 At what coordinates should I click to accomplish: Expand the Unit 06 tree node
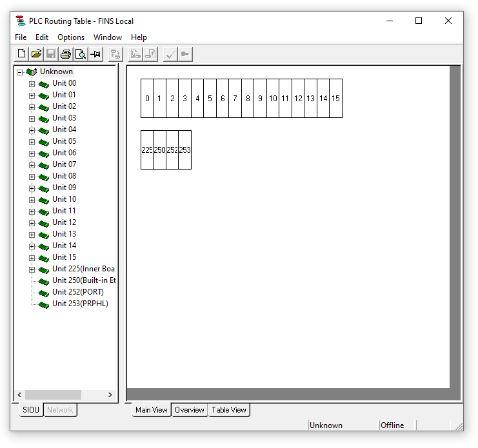click(32, 153)
